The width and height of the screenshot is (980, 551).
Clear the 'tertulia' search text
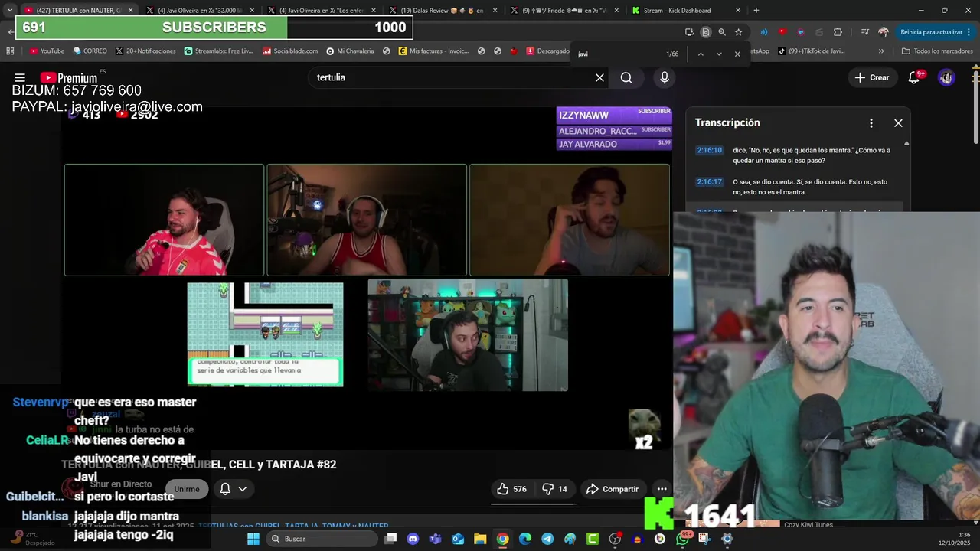coord(599,77)
